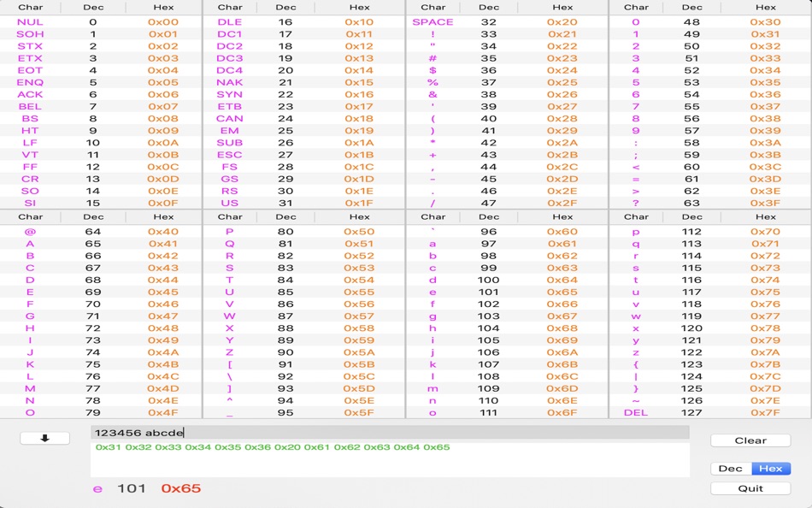The height and width of the screenshot is (508, 812).
Task: Click the DEL character entry
Action: (x=635, y=411)
